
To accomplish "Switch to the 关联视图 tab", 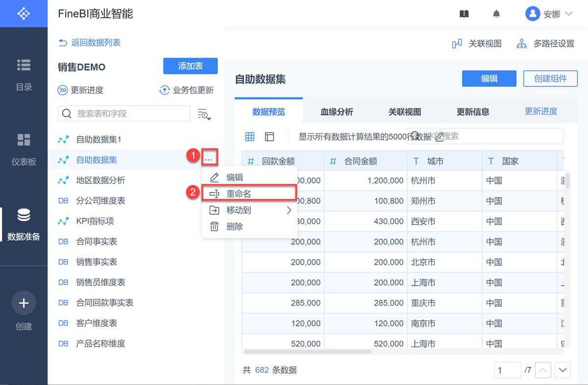I will pos(405,112).
